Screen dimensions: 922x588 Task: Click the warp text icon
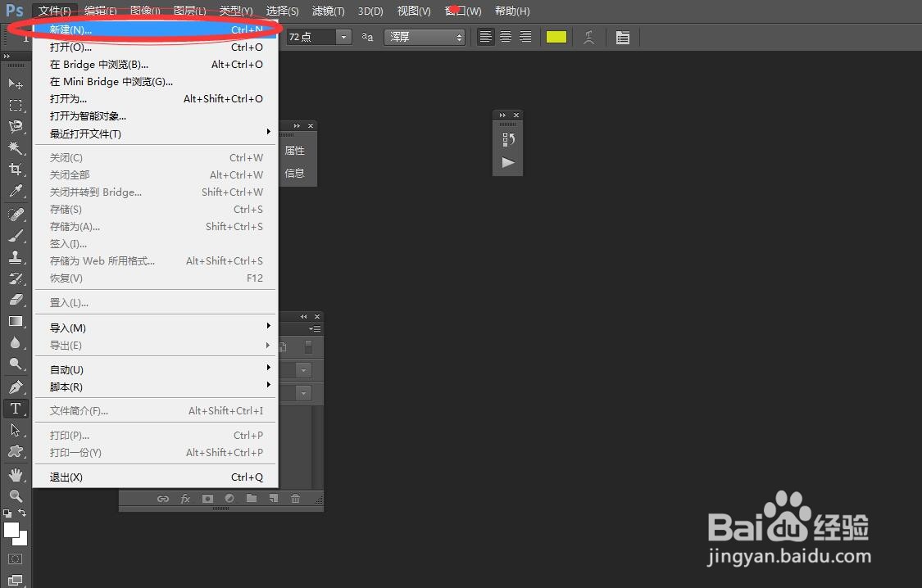(x=588, y=37)
